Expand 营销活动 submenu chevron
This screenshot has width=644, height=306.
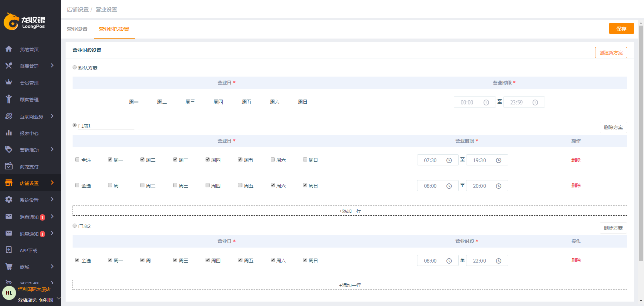coord(52,150)
